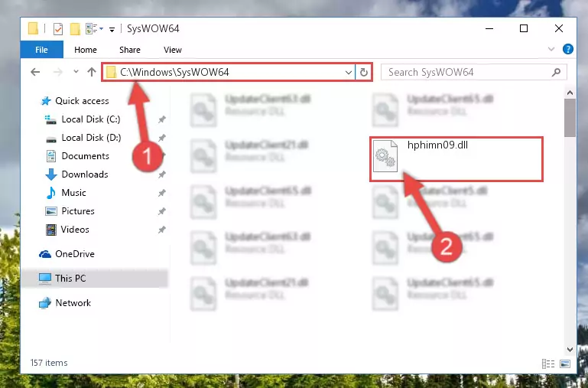Select This PC in the navigation pane
Viewport: 588px width, 388px height.
[x=70, y=279]
